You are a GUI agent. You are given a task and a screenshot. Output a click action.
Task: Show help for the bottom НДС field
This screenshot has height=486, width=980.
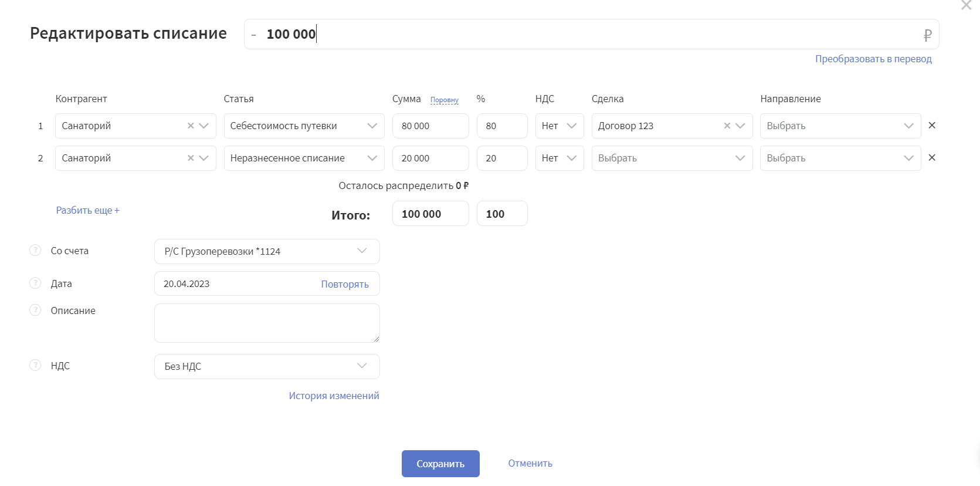click(35, 365)
